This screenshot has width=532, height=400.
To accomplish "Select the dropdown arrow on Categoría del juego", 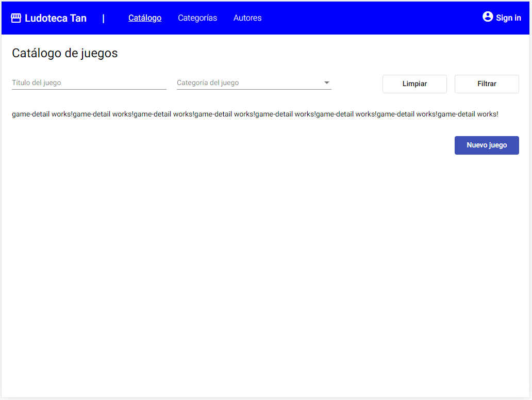I will point(326,82).
